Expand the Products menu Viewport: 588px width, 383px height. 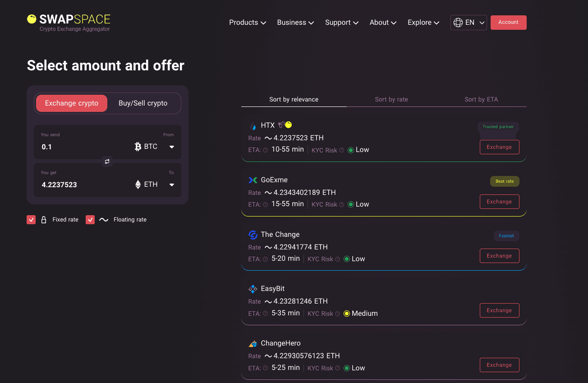click(248, 23)
